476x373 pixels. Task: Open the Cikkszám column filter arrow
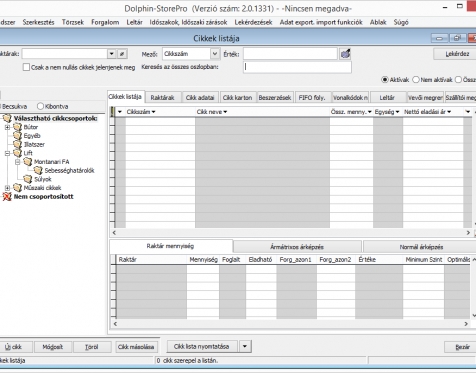(x=153, y=112)
